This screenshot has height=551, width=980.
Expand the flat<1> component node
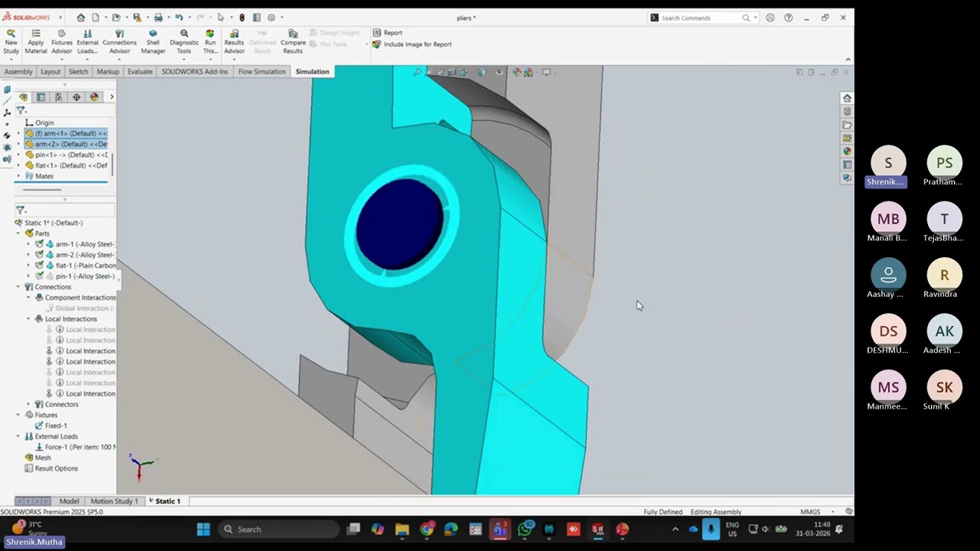pyautogui.click(x=18, y=165)
